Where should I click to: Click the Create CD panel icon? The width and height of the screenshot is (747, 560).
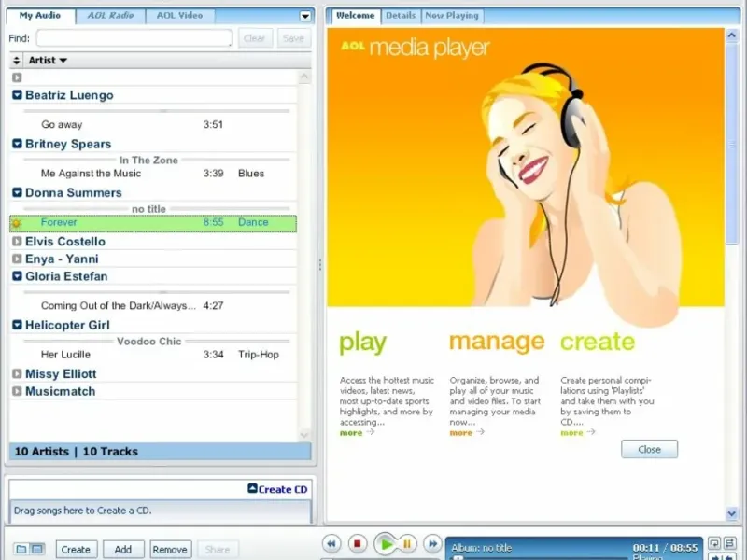tap(252, 488)
